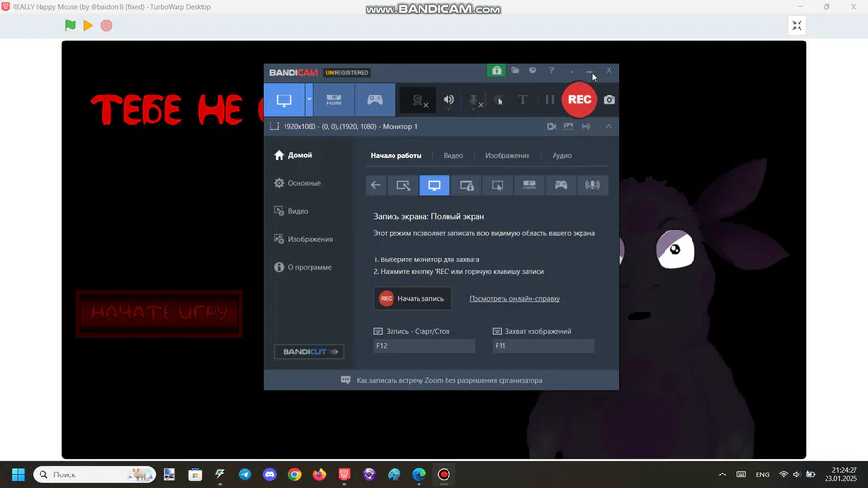Click image icon in status row

pos(568,126)
